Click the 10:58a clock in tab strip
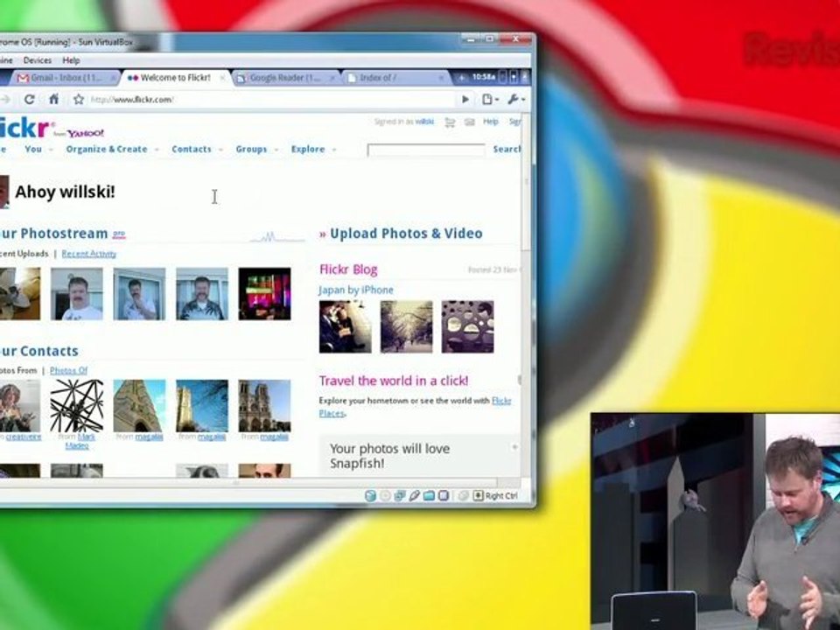This screenshot has width=840, height=630. (483, 77)
